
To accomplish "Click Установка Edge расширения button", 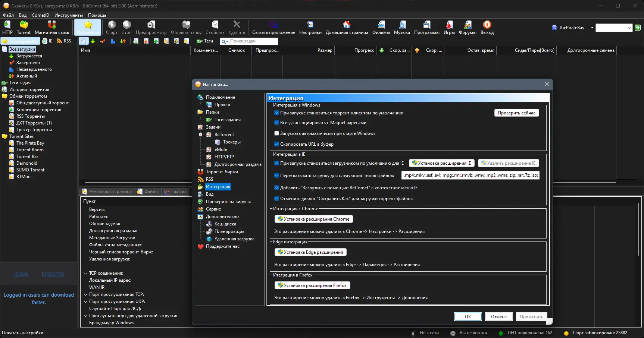I will 310,252.
